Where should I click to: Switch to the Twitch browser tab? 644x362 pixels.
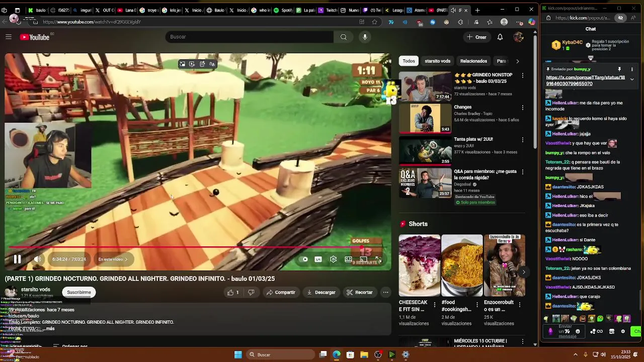coord(329,10)
